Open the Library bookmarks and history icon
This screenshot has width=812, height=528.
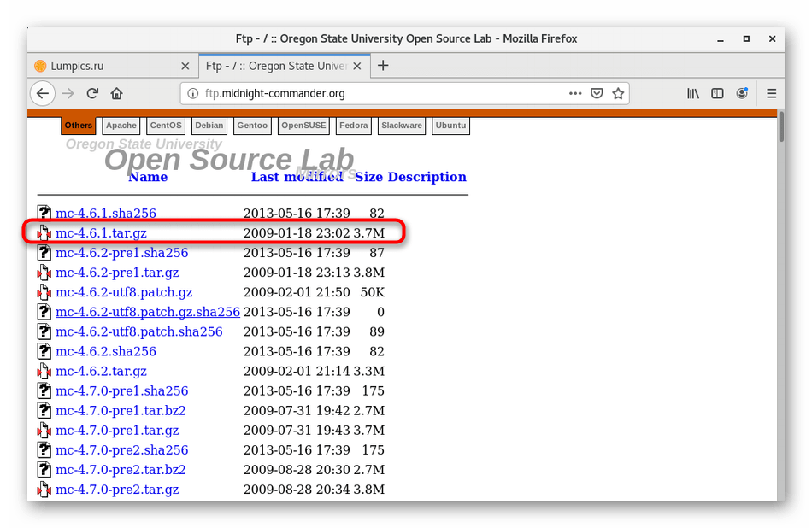[x=693, y=93]
